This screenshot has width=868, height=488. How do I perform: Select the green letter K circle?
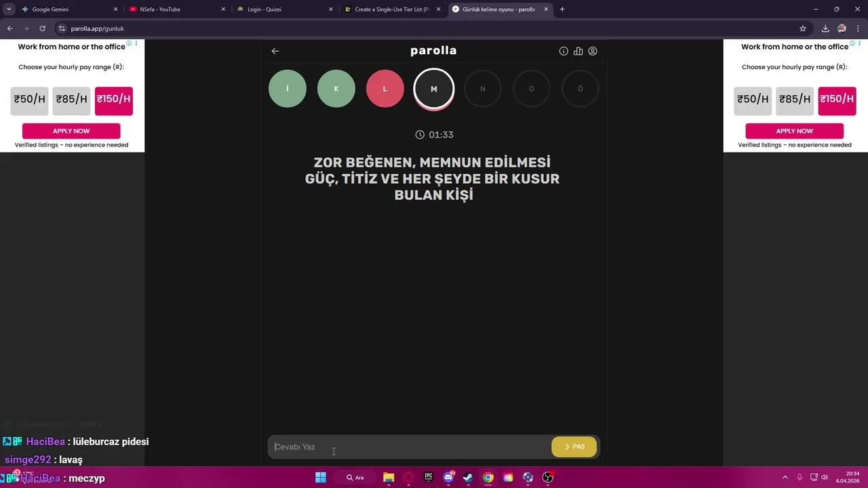pos(336,89)
